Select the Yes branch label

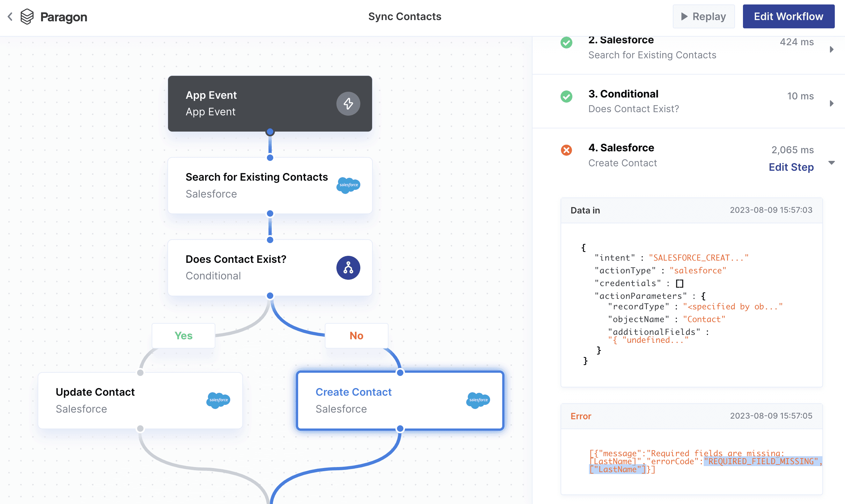183,335
